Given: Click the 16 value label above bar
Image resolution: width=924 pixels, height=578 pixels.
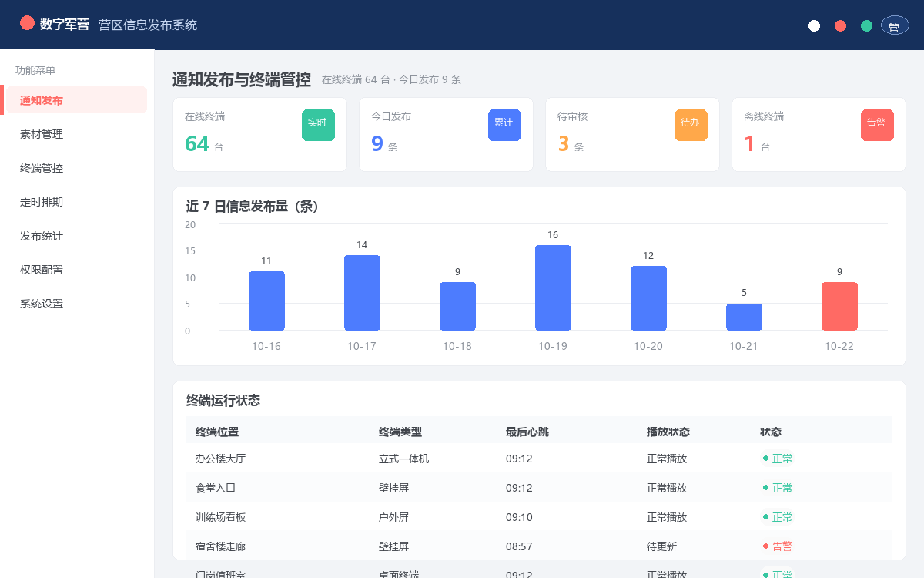Looking at the screenshot, I should tap(553, 235).
